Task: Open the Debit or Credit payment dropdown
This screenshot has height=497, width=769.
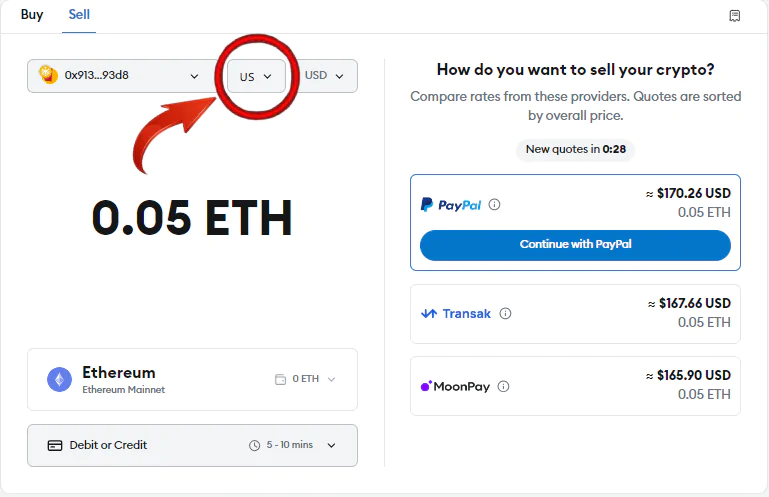Action: pos(192,445)
